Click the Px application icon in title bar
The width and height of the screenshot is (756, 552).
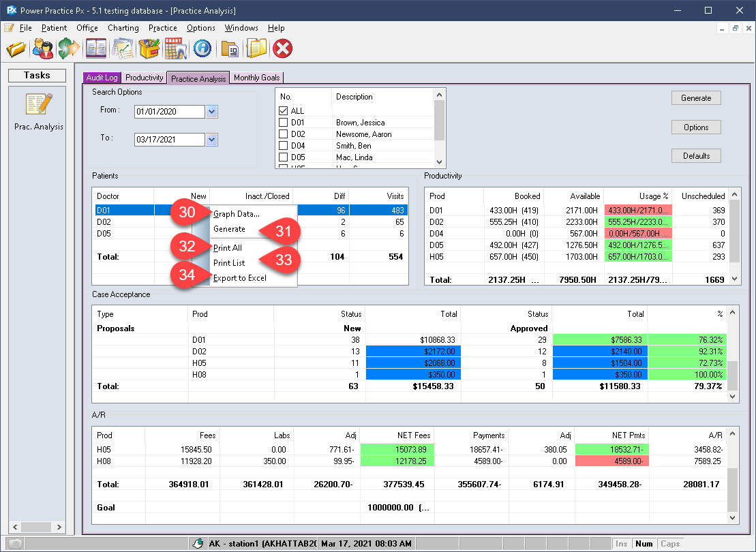point(12,10)
